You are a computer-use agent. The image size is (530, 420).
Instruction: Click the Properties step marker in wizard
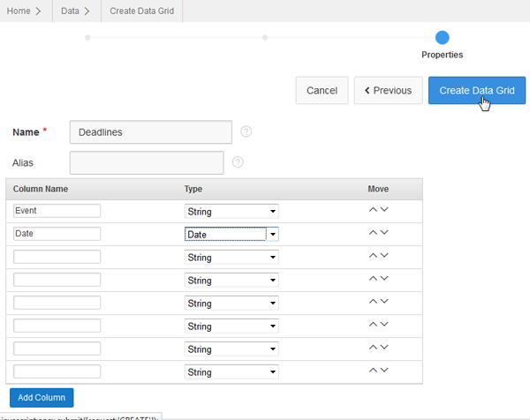(x=443, y=37)
